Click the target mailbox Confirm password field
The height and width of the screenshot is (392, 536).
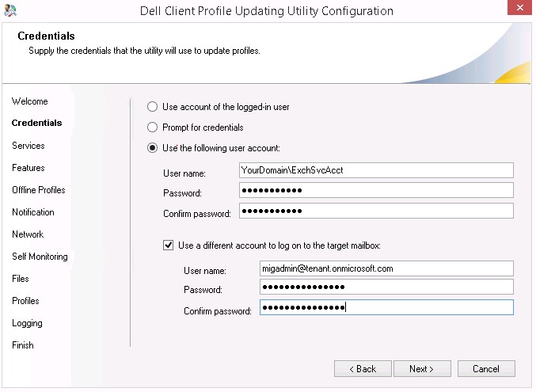pos(386,307)
